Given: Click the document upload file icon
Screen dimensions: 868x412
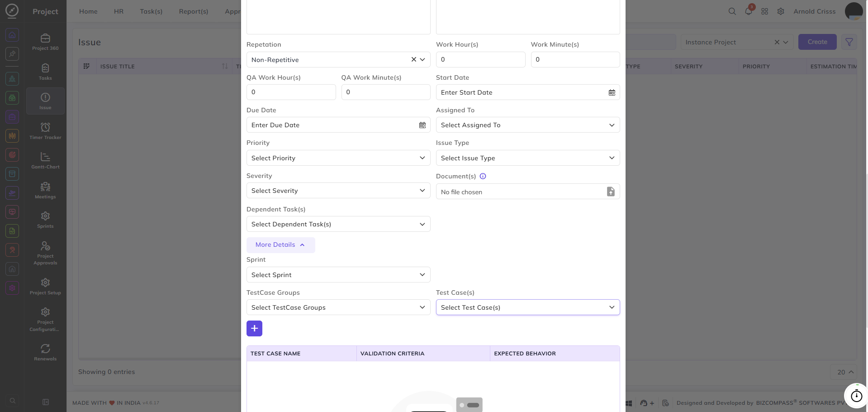Looking at the screenshot, I should click(x=611, y=192).
